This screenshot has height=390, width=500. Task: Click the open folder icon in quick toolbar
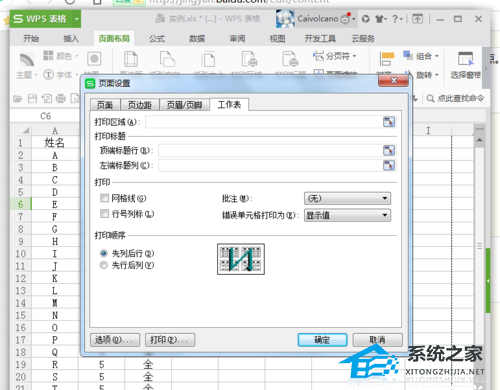point(18,98)
